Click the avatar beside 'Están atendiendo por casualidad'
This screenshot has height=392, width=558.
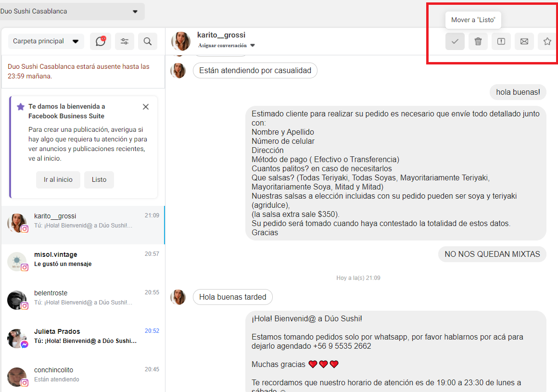(178, 70)
